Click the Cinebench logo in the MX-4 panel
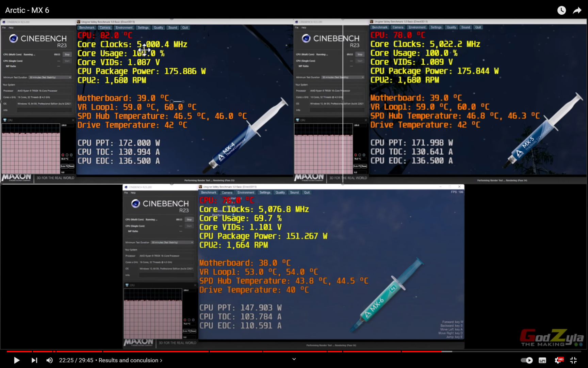The image size is (588, 368). point(14,39)
